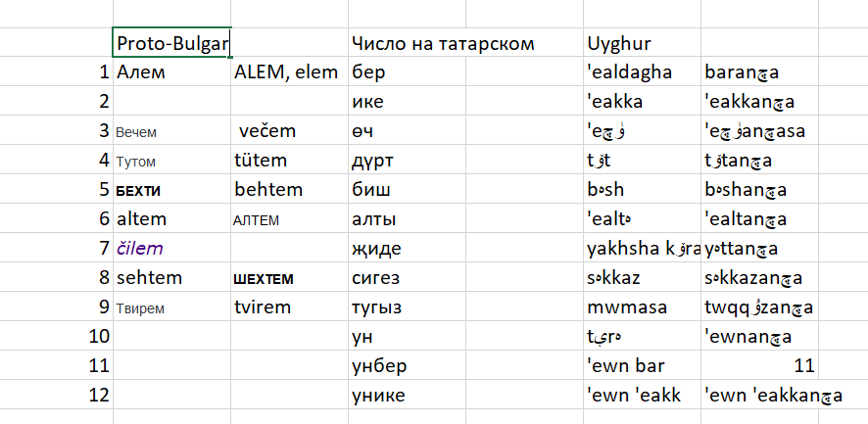Select the Uyghur header cell
Viewport: 868px width, 424px height.
pos(642,43)
